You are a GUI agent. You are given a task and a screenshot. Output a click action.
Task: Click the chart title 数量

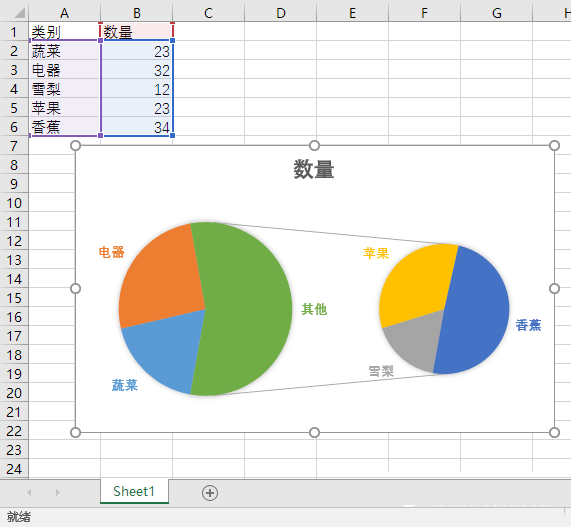pos(314,169)
